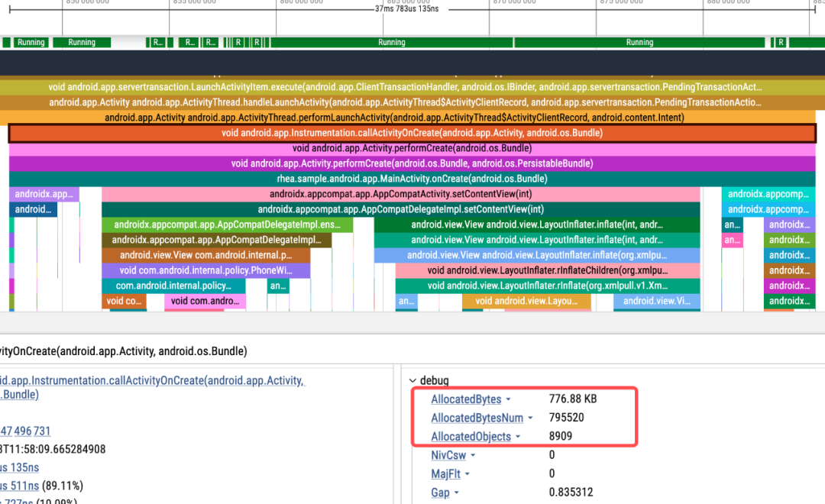Select the handleLaunchActivity slice
This screenshot has width=825, height=504.
(x=405, y=102)
